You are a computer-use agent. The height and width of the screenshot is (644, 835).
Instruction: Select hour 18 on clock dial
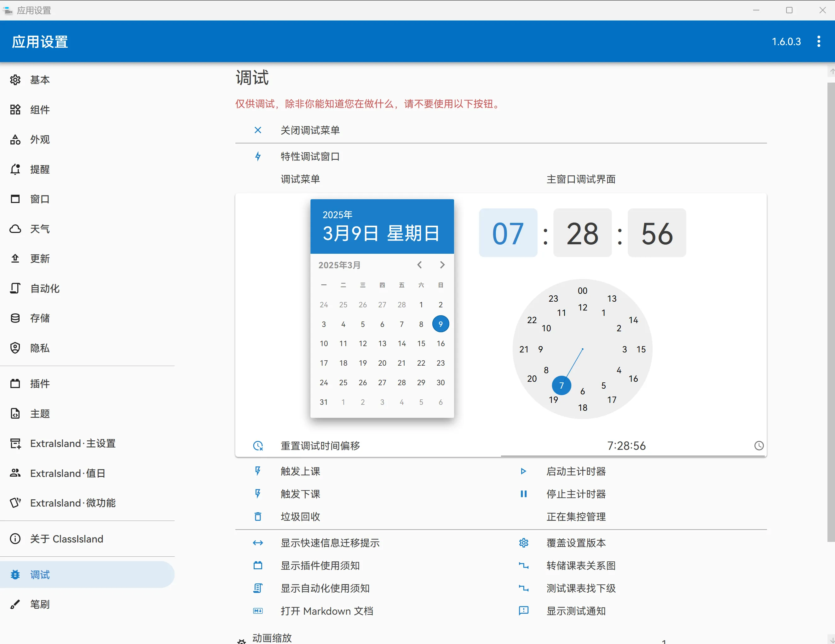[x=583, y=408]
